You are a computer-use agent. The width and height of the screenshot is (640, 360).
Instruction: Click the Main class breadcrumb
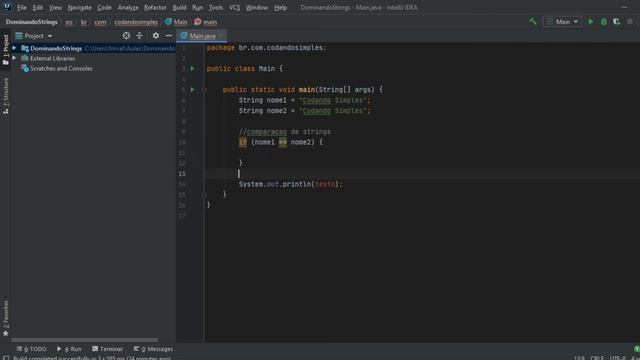tap(176, 22)
